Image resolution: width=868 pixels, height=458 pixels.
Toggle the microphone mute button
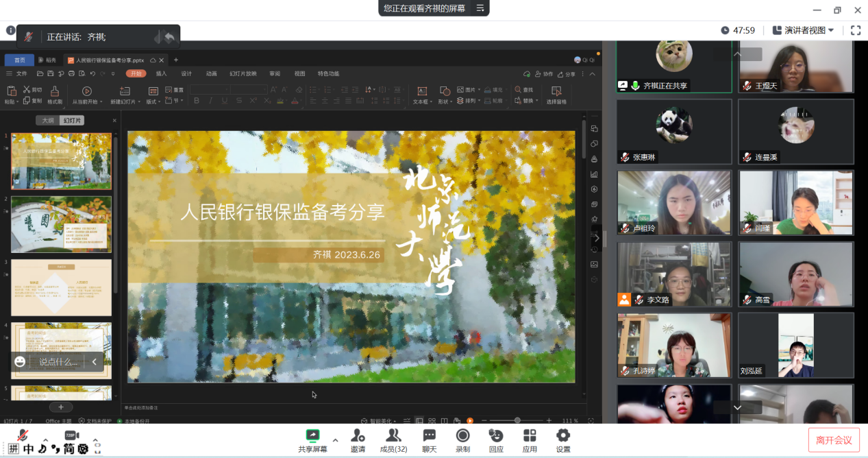(x=23, y=435)
